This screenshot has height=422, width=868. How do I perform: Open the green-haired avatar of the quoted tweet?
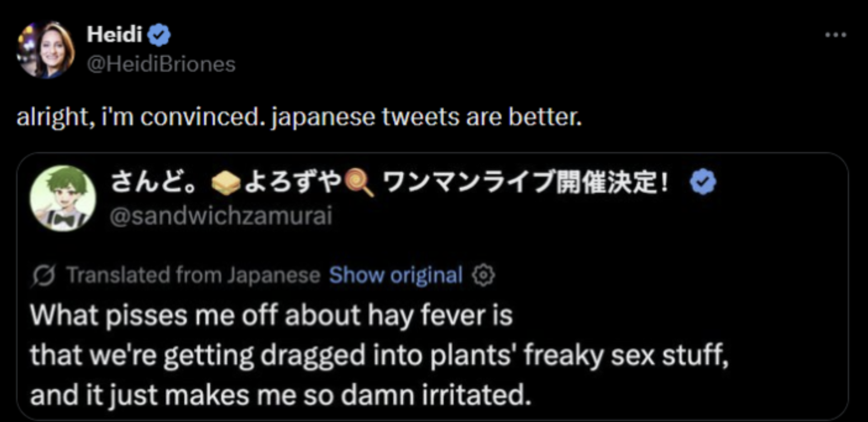[63, 198]
